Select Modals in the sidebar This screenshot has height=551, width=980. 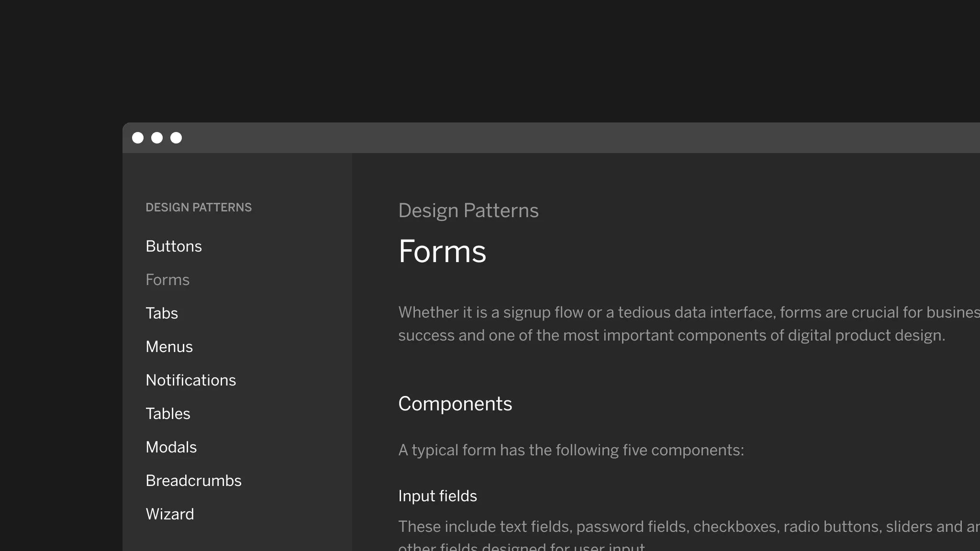pyautogui.click(x=171, y=447)
